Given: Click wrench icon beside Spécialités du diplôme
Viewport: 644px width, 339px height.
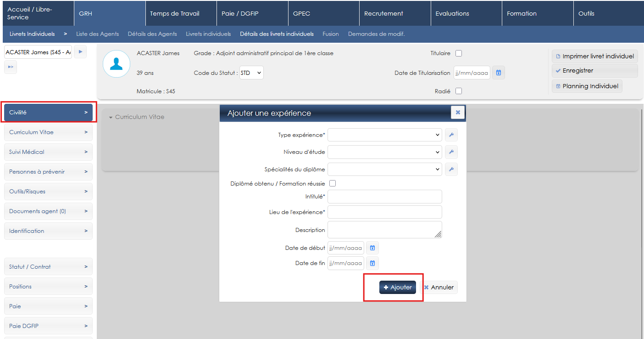Looking at the screenshot, I should click(x=451, y=169).
